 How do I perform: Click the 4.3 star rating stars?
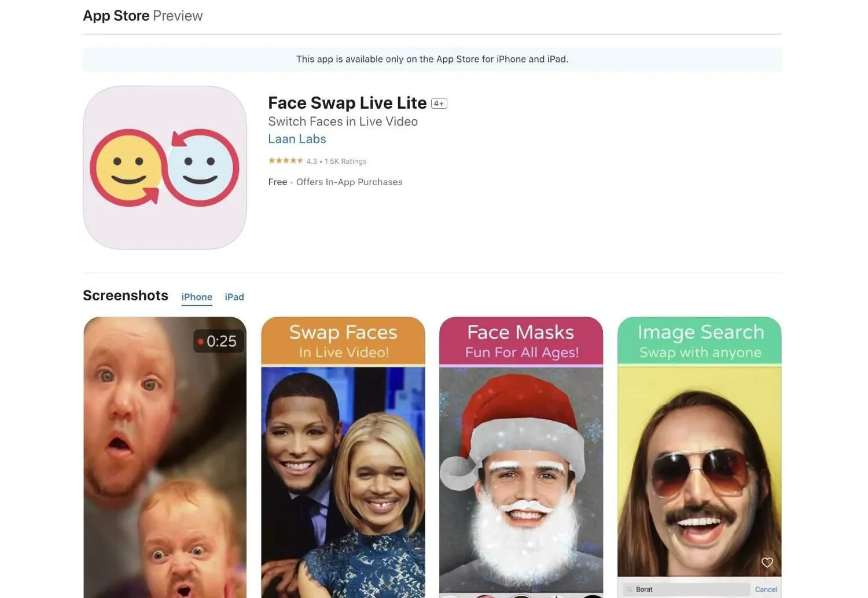[285, 161]
